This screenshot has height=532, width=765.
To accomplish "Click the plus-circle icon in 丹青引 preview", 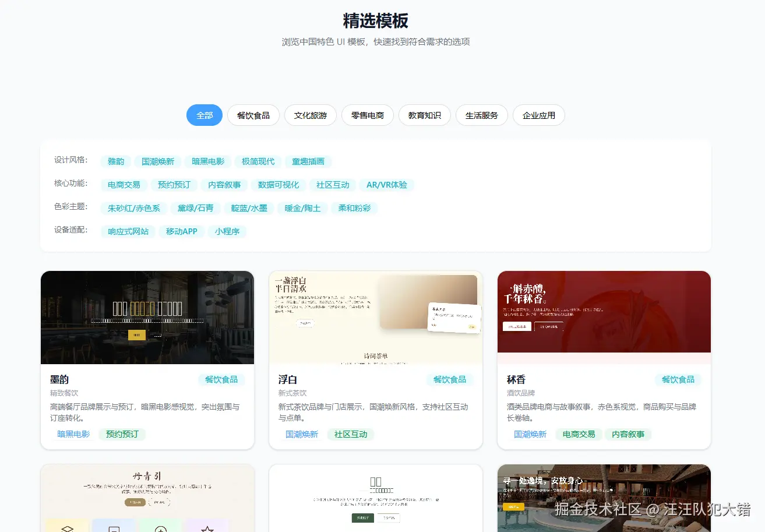I will [161, 527].
